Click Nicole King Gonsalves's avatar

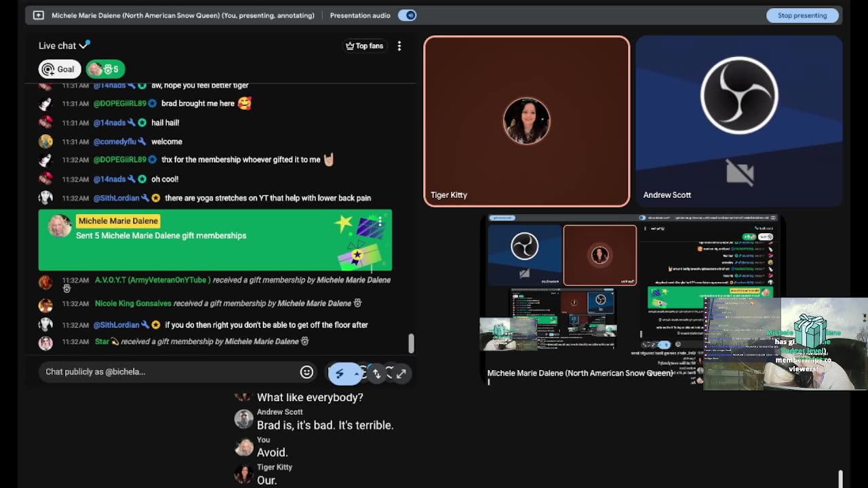tap(45, 304)
